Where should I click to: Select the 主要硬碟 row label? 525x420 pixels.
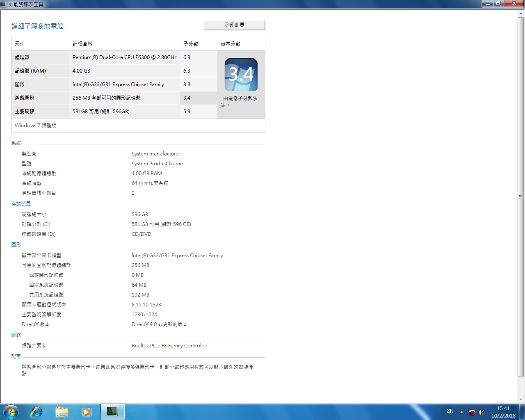point(25,112)
